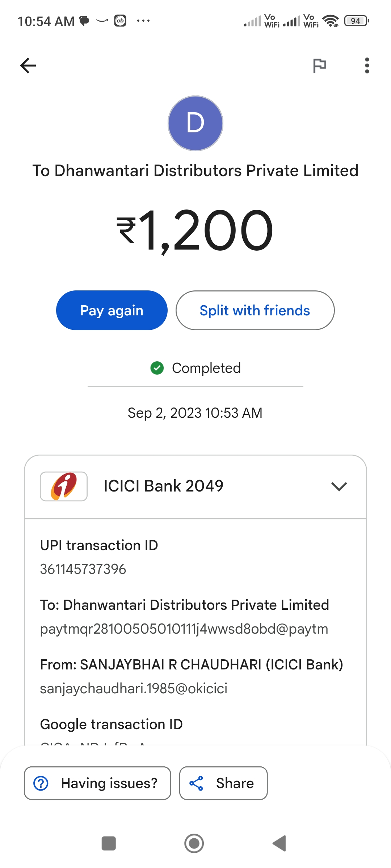Expand the ICICI Bank 2049 chevron

tap(339, 486)
